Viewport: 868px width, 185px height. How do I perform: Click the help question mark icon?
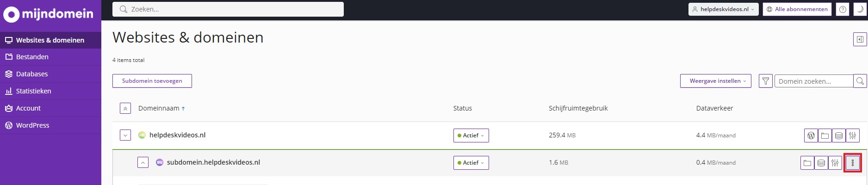click(x=843, y=9)
